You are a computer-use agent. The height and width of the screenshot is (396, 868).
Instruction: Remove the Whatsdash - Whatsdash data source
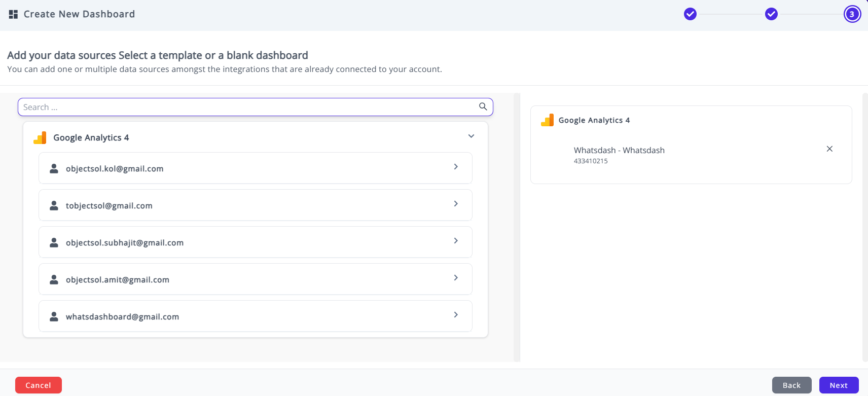829,149
